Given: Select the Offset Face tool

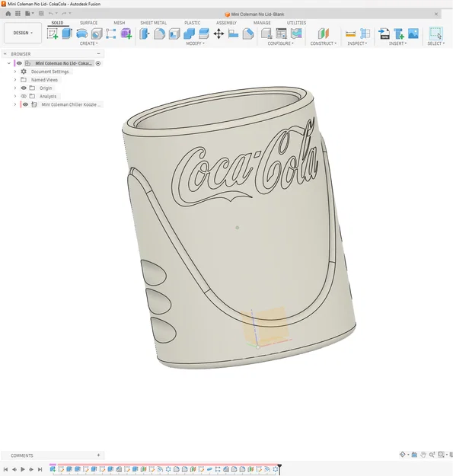Looking at the screenshot, I should (204, 34).
